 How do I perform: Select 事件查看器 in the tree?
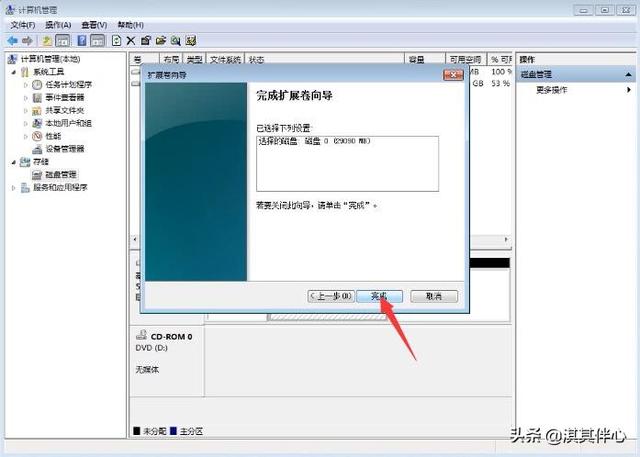point(64,98)
